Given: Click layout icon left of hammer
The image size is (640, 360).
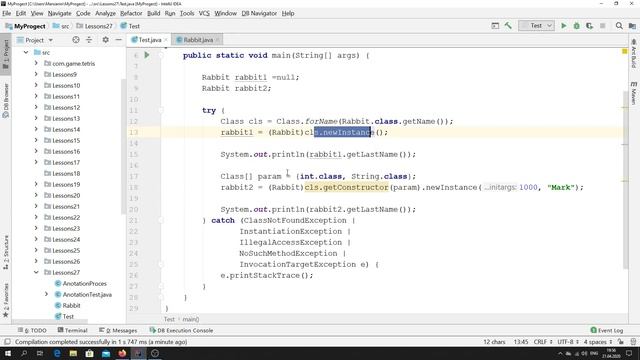Looking at the screenshot, I should pos(495,26).
